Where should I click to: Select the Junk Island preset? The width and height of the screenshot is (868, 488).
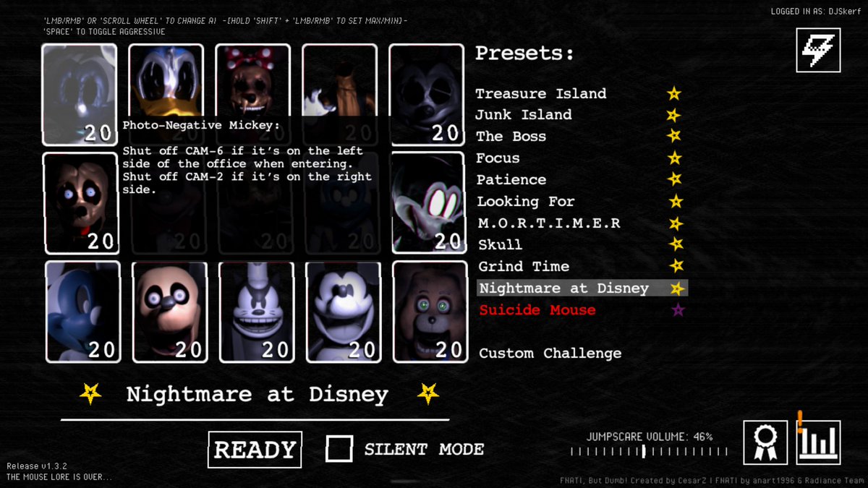(x=524, y=115)
